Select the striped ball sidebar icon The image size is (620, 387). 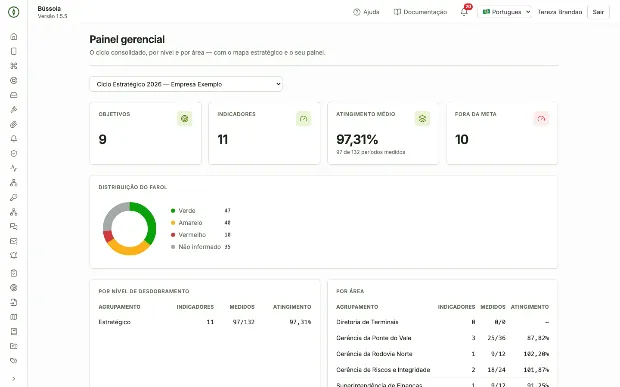[x=13, y=124]
